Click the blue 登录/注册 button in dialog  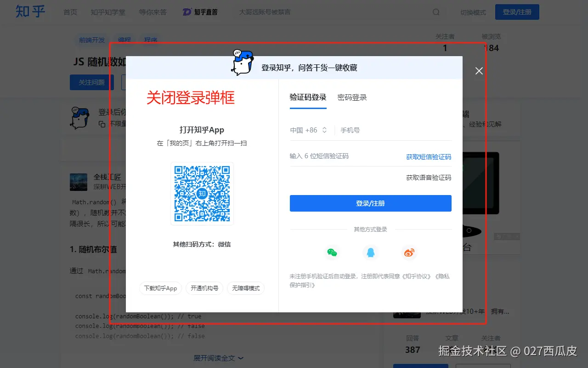(371, 203)
